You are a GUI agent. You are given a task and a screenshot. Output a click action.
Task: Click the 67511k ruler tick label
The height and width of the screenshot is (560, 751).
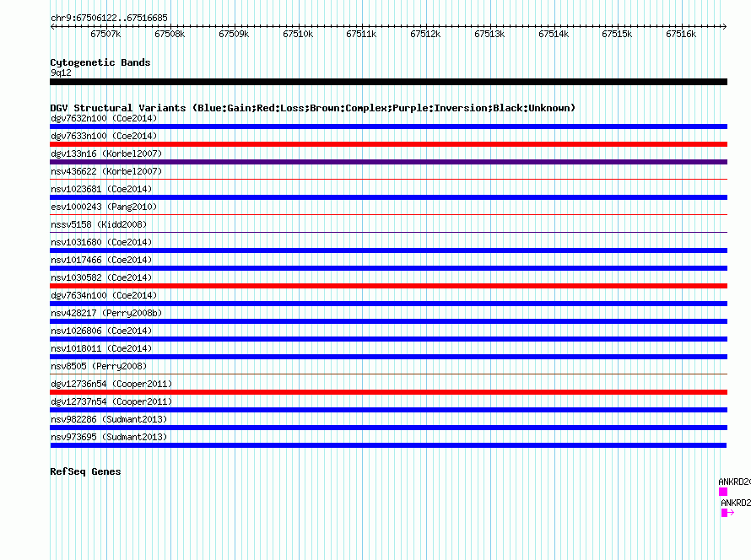pyautogui.click(x=361, y=34)
